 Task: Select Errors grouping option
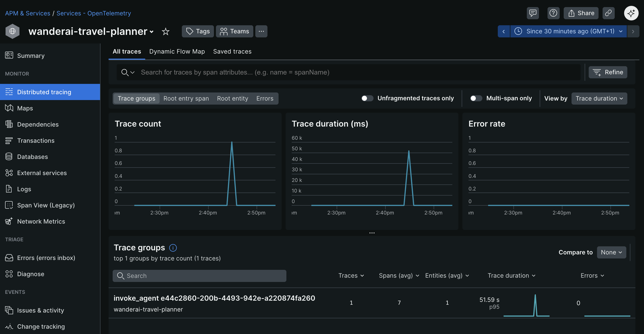click(265, 99)
